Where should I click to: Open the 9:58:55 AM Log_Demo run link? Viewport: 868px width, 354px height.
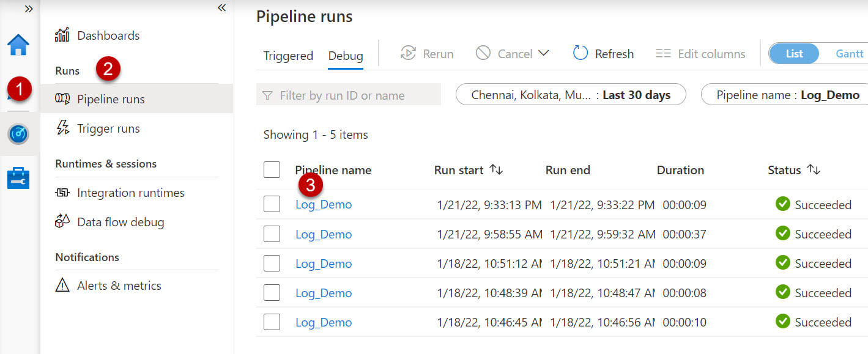324,234
